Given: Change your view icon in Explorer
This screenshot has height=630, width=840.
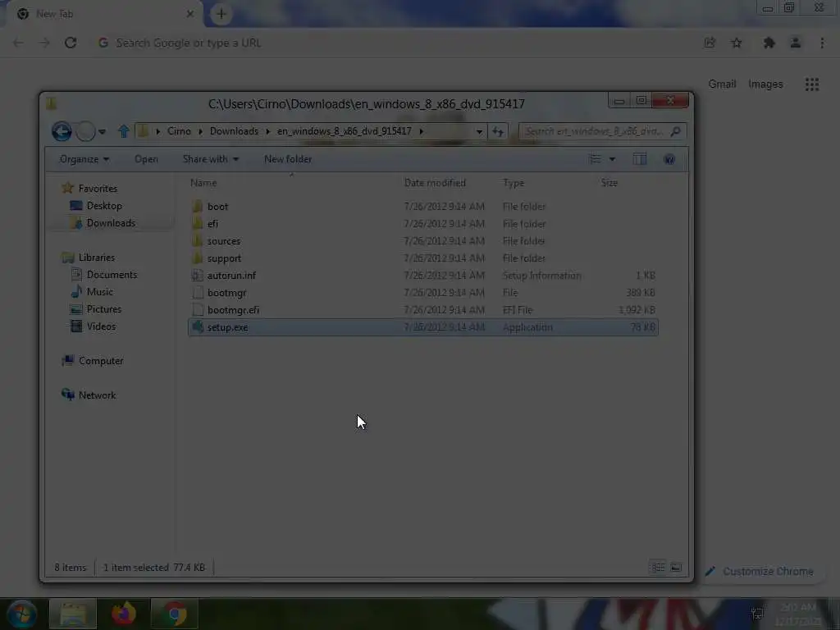Looking at the screenshot, I should pyautogui.click(x=596, y=159).
